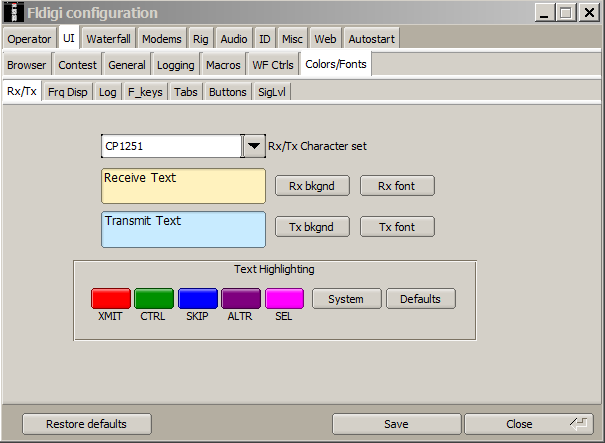The height and width of the screenshot is (443, 605).
Task: Select the magenta SEL highlight color
Action: click(x=284, y=298)
